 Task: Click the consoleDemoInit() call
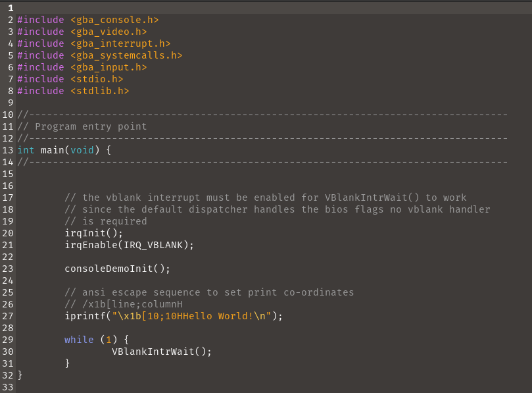coord(118,269)
